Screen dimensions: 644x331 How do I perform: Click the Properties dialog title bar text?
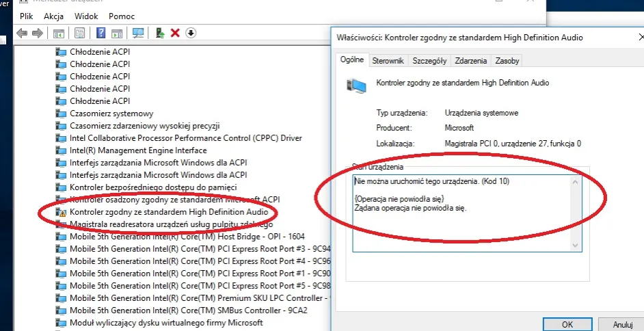(459, 38)
